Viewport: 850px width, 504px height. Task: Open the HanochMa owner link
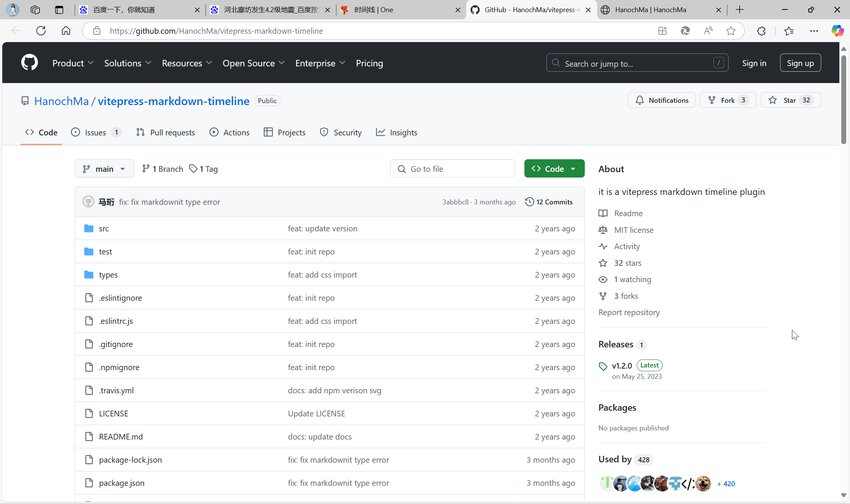(x=61, y=101)
